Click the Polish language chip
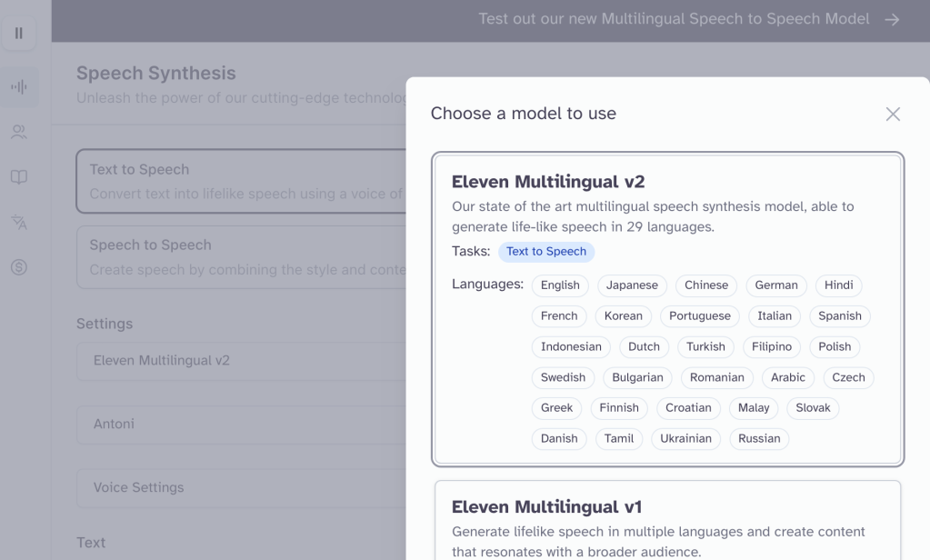930x560 pixels. [835, 347]
